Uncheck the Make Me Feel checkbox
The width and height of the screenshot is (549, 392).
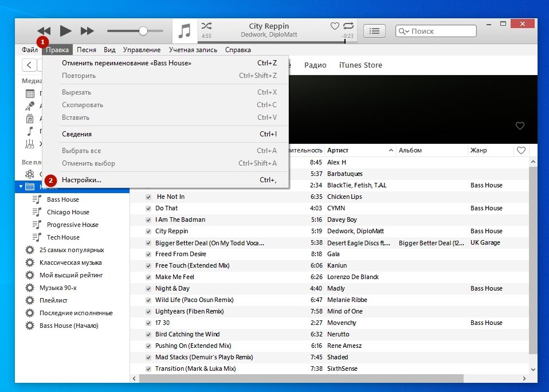pos(148,277)
